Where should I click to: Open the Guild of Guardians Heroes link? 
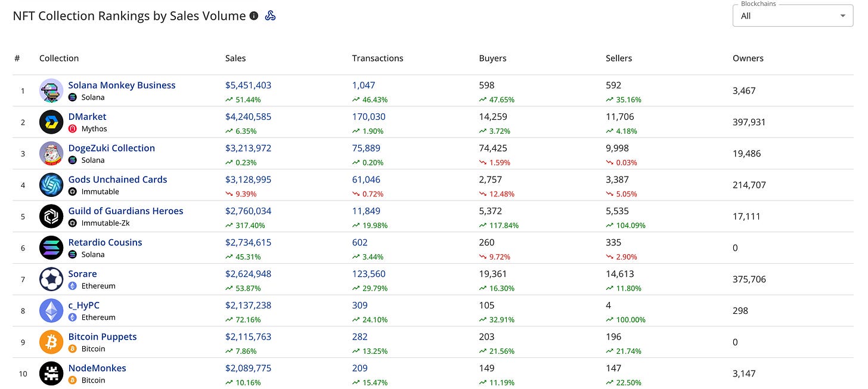(x=126, y=211)
